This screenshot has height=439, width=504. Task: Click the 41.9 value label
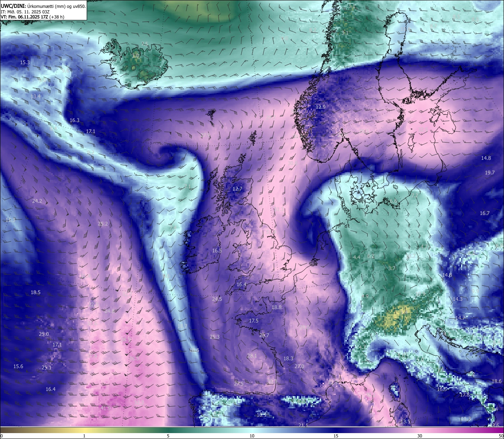[106, 408]
